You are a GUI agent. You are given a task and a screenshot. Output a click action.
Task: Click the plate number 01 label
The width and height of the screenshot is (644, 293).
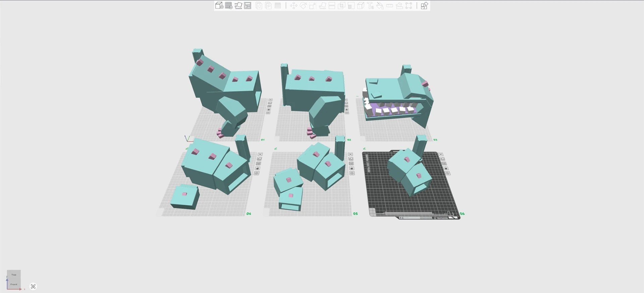click(263, 140)
